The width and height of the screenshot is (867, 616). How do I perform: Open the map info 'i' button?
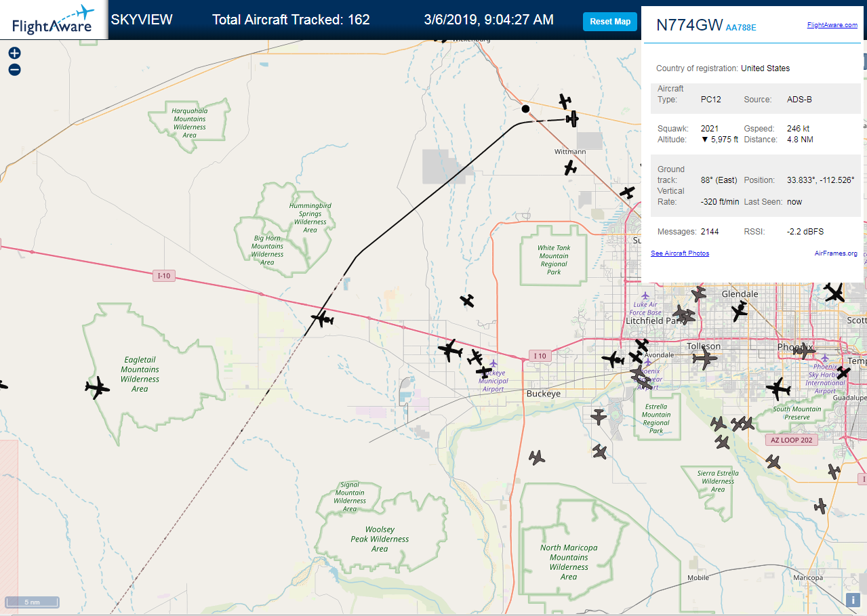point(853,600)
